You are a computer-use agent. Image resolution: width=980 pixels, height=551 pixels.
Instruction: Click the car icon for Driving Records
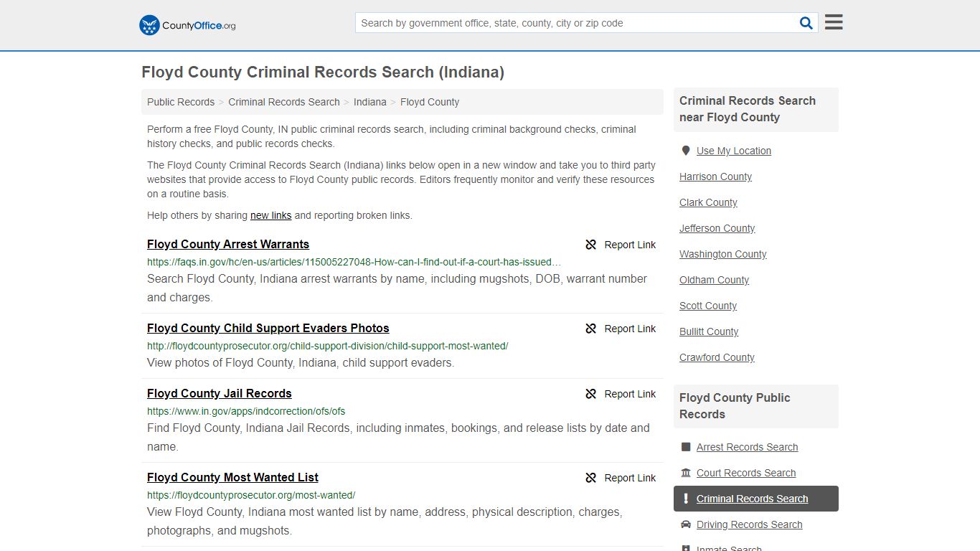pyautogui.click(x=686, y=524)
